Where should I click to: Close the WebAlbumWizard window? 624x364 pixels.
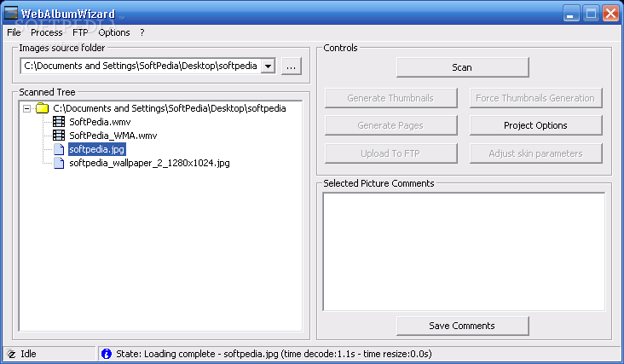pyautogui.click(x=610, y=14)
